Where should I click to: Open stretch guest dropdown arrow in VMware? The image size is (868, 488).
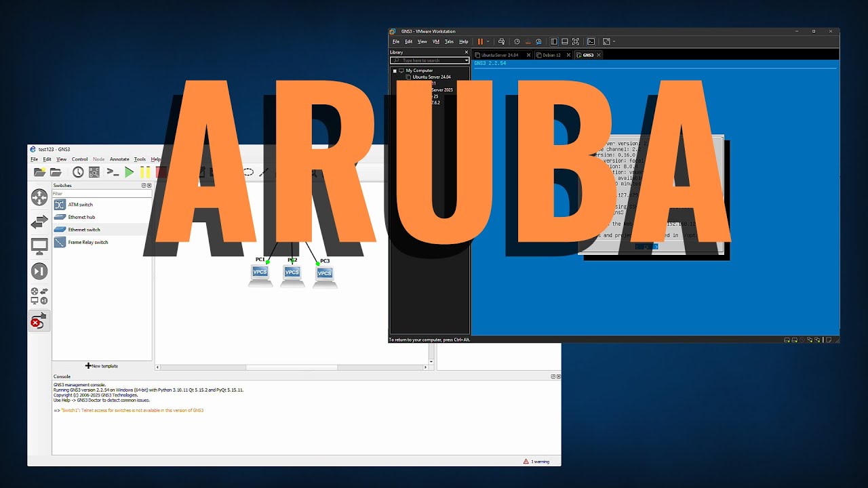coord(614,41)
